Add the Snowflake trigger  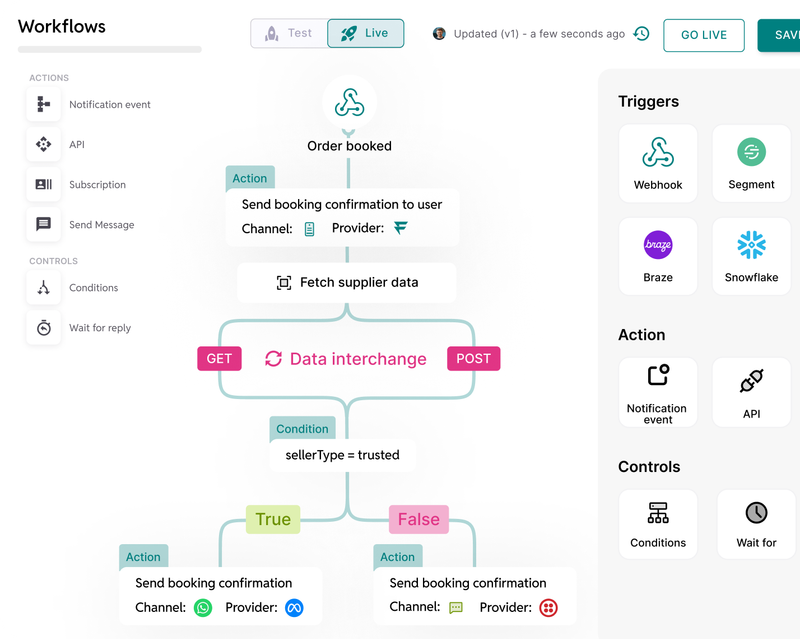click(751, 256)
